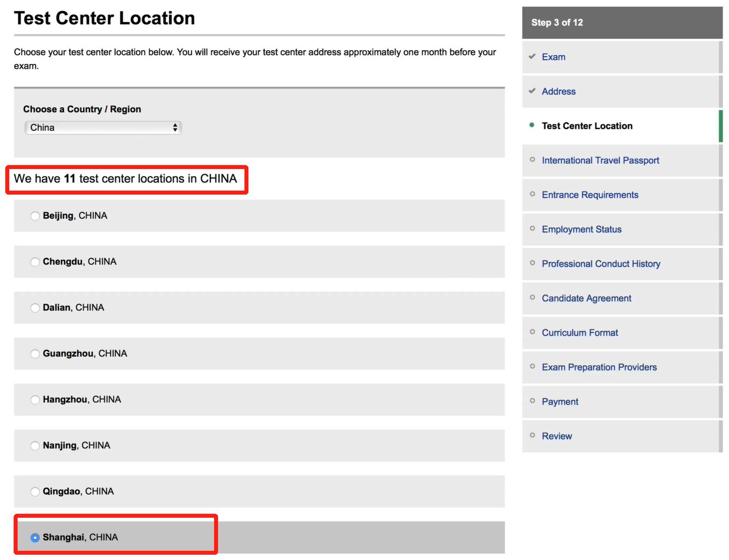Go to Professional Conduct History
The width and height of the screenshot is (729, 560).
click(600, 264)
